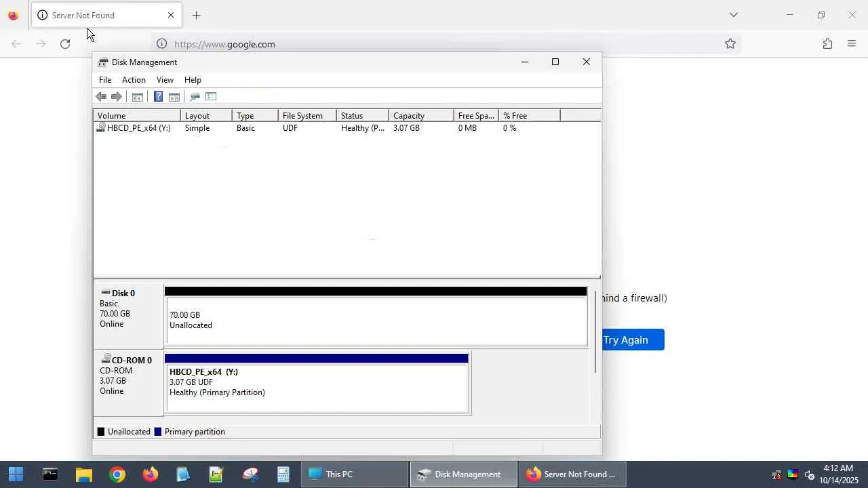Open the File menu in Disk Management
This screenshot has width=868, height=488.
coord(105,80)
